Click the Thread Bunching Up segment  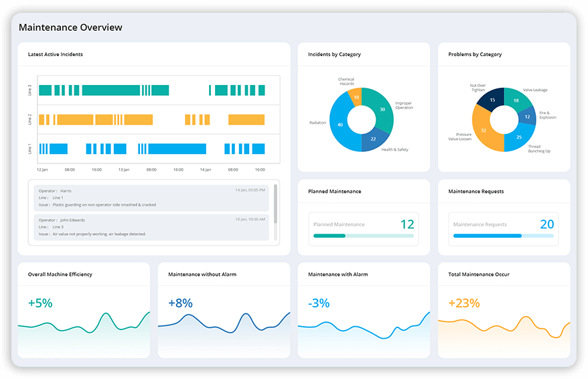coord(518,137)
